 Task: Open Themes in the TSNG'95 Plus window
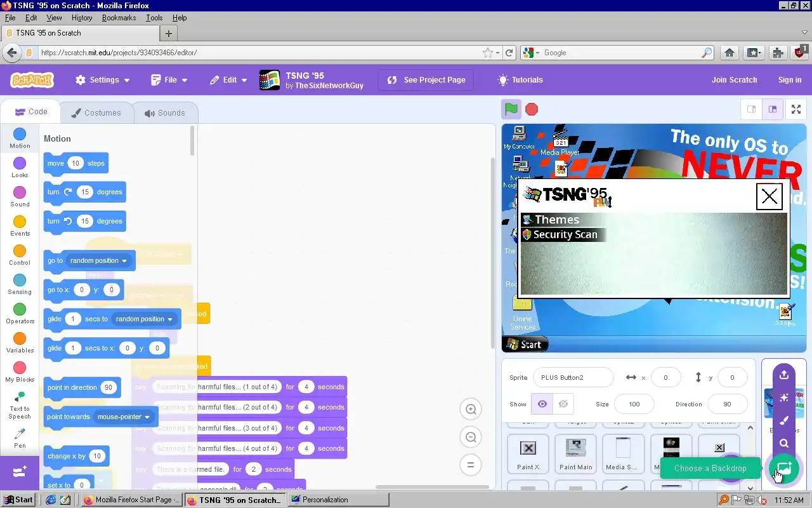(x=551, y=220)
